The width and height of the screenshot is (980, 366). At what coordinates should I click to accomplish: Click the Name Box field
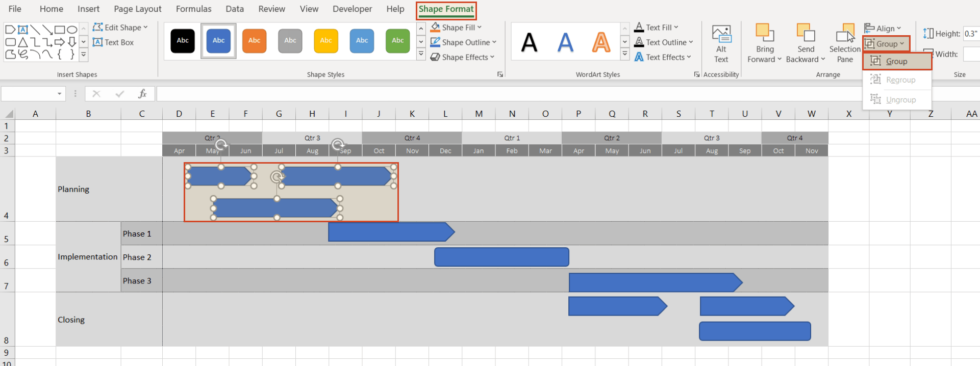point(28,94)
